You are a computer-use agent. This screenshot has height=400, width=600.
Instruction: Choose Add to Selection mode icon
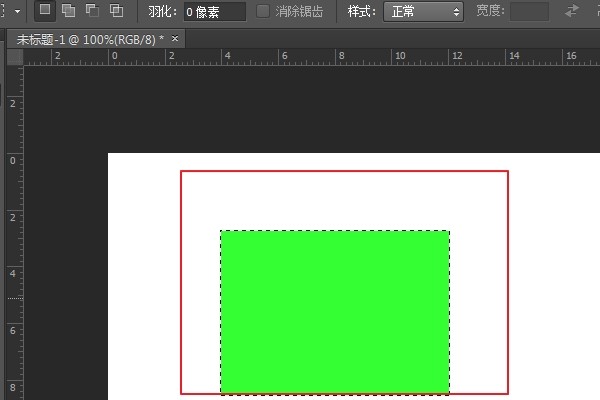point(68,10)
